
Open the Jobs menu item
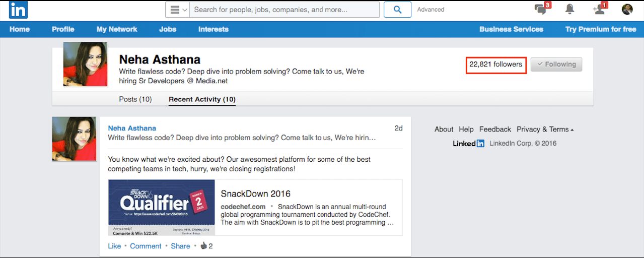(x=168, y=29)
